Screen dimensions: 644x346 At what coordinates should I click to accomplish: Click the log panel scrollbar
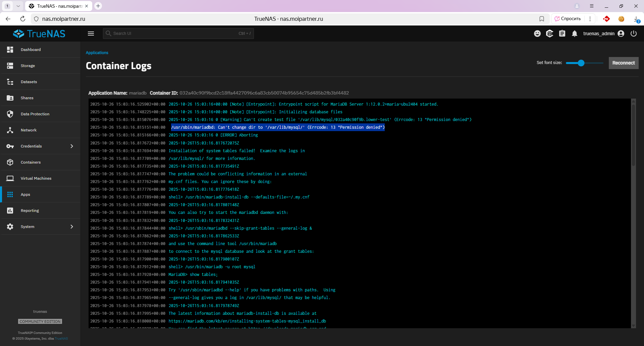(x=633, y=134)
